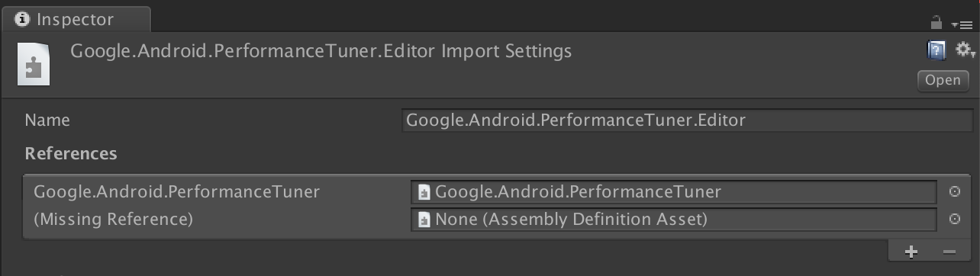Open the gear settings menu
Image resolution: width=980 pixels, height=276 pixels.
pos(965,50)
